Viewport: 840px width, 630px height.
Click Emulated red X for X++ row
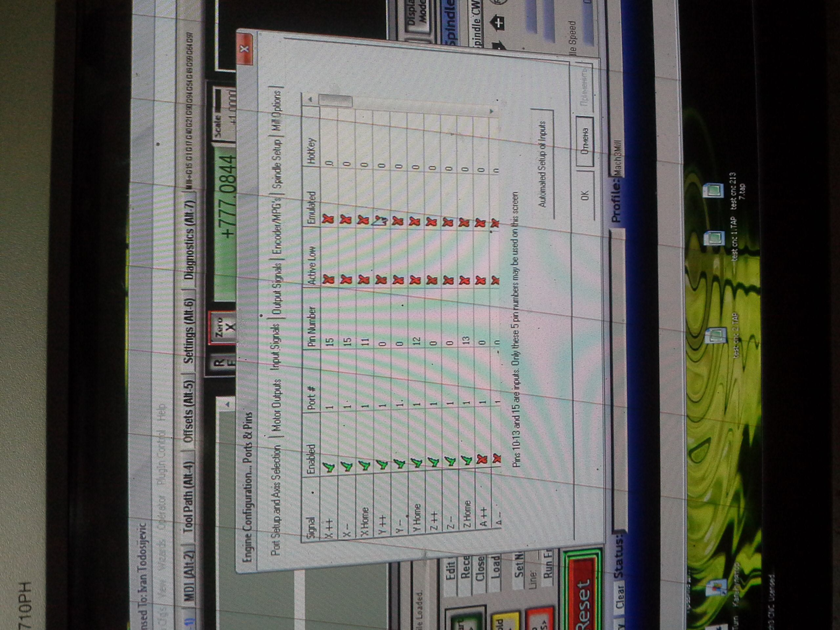tap(328, 219)
